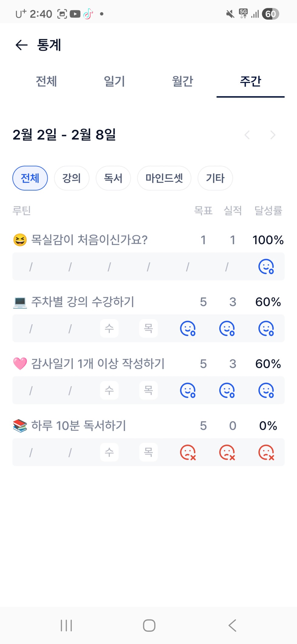Select the 마인드셋 category filter chip
297x644 pixels.
tap(164, 178)
